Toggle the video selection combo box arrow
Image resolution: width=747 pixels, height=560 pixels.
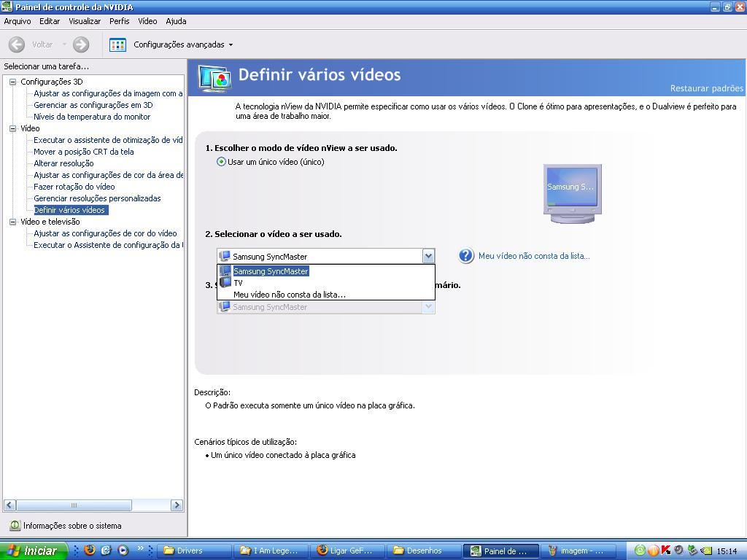coord(428,256)
